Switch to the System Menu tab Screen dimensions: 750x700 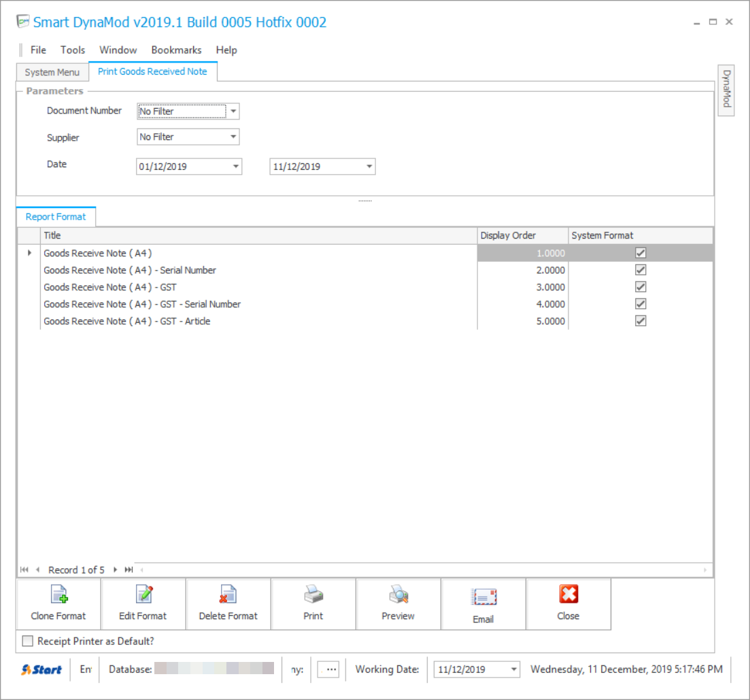(52, 72)
